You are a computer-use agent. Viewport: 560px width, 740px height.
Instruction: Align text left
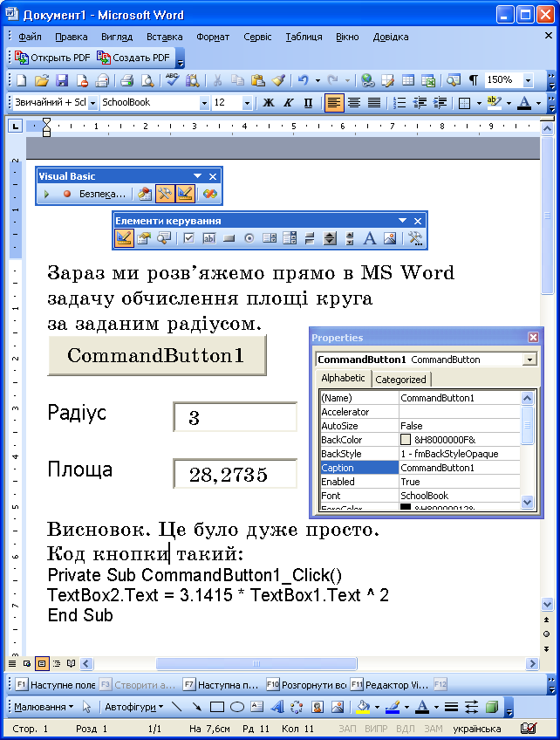coord(334,103)
